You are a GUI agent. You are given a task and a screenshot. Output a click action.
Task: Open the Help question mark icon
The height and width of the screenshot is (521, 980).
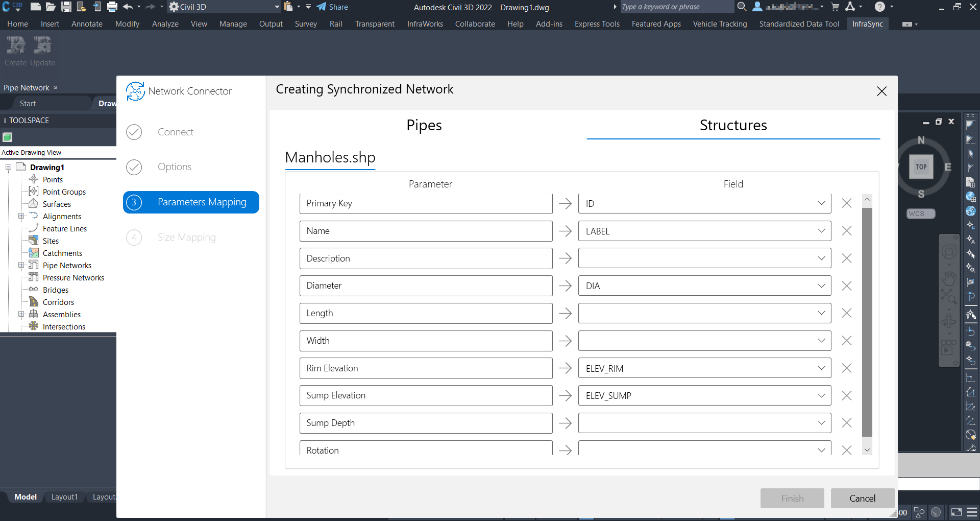pyautogui.click(x=879, y=7)
